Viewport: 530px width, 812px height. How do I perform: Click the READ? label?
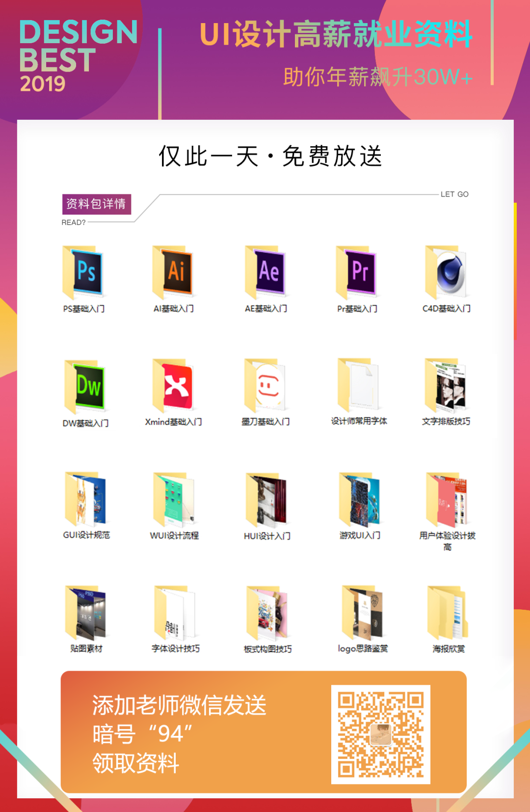coord(74,222)
